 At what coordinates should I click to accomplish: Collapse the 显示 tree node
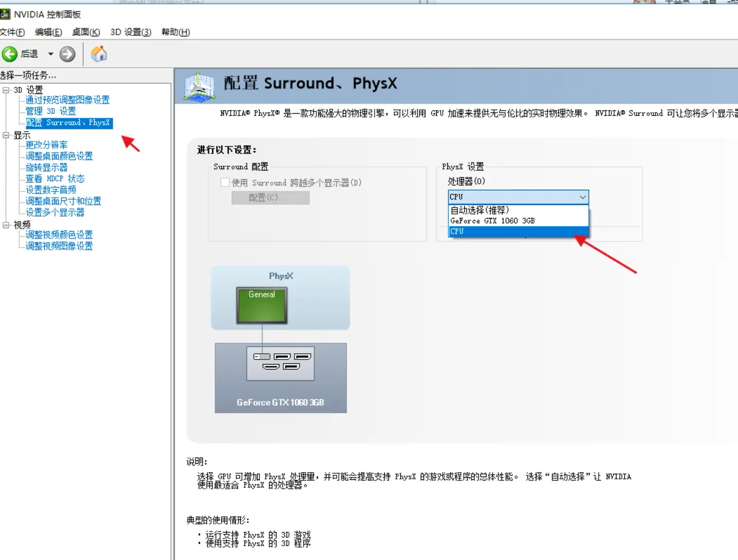(6, 135)
